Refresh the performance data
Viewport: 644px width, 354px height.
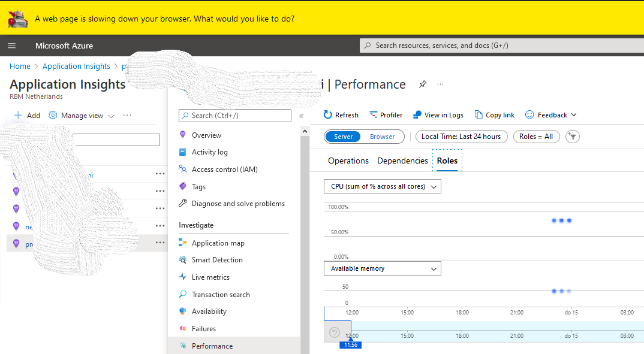(341, 115)
